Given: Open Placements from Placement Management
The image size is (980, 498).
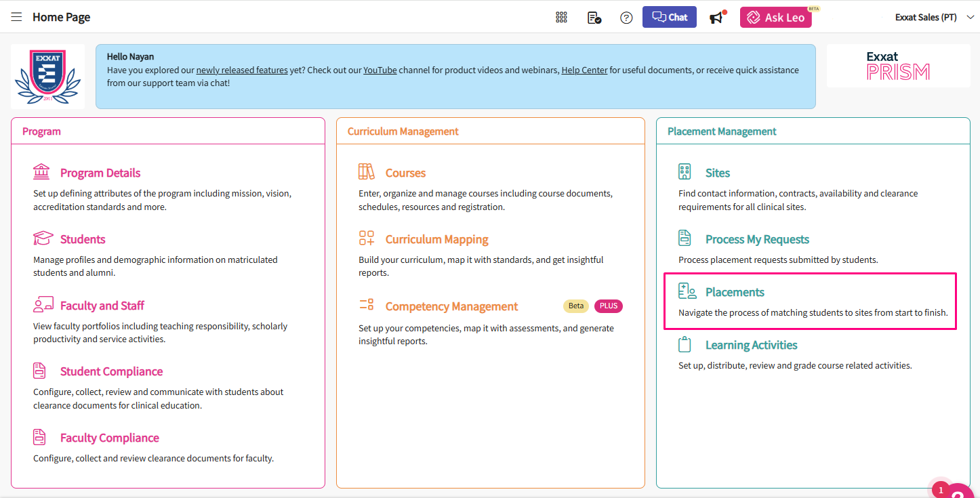Looking at the screenshot, I should coord(735,292).
